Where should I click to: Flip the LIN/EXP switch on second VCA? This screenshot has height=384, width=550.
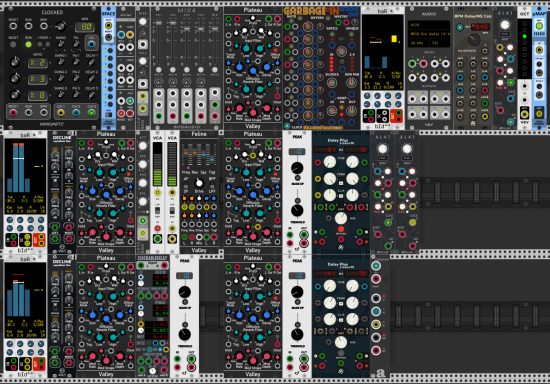(x=172, y=210)
